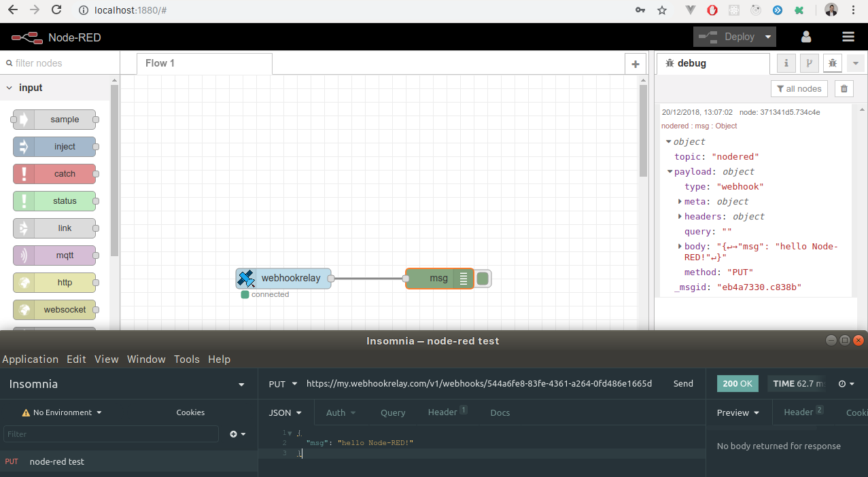Disable the msg debug node output toggle
Screen dimensions: 868x477
[483, 278]
